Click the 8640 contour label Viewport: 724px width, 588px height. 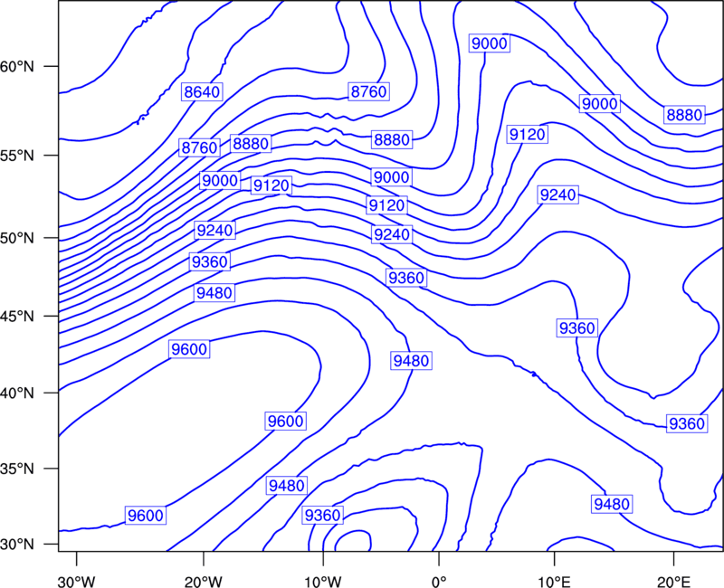tap(202, 92)
